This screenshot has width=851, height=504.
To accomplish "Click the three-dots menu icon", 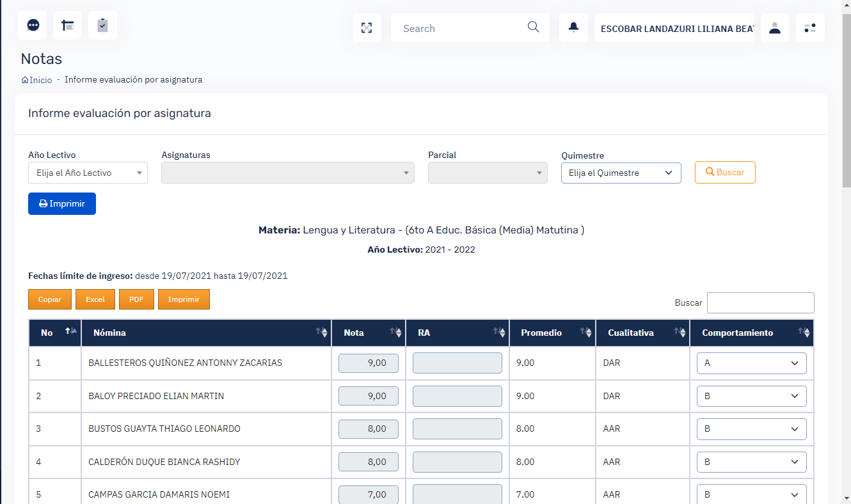I will point(33,26).
